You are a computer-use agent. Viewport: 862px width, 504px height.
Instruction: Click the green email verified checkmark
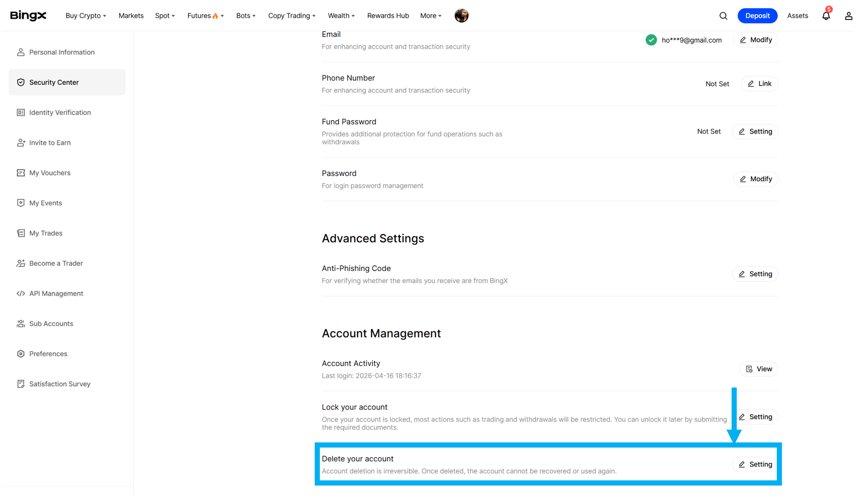click(651, 40)
